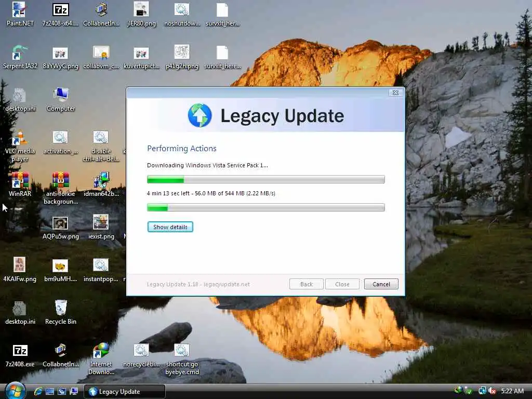
Task: Click the globe tray icon
Action: pyautogui.click(x=459, y=390)
